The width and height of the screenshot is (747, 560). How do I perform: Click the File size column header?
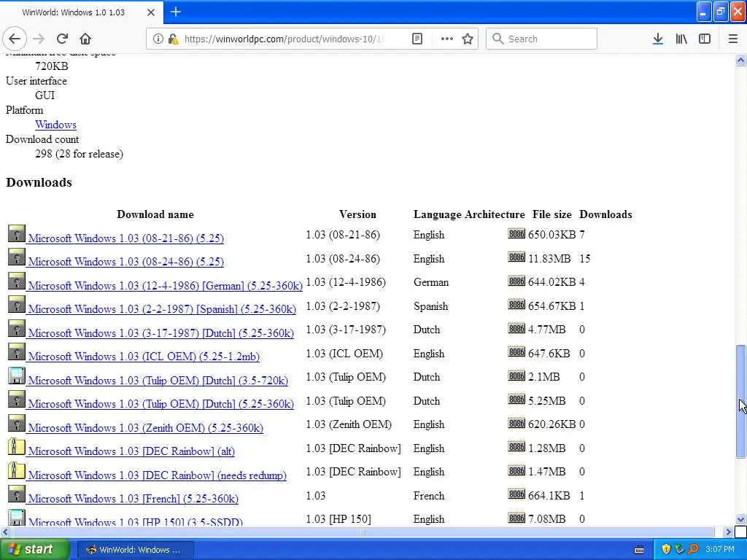click(x=552, y=214)
